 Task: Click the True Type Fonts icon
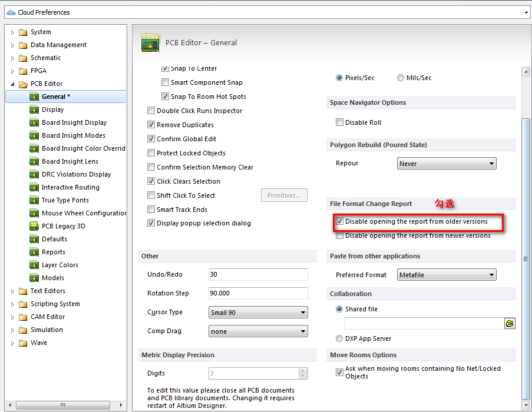[34, 200]
